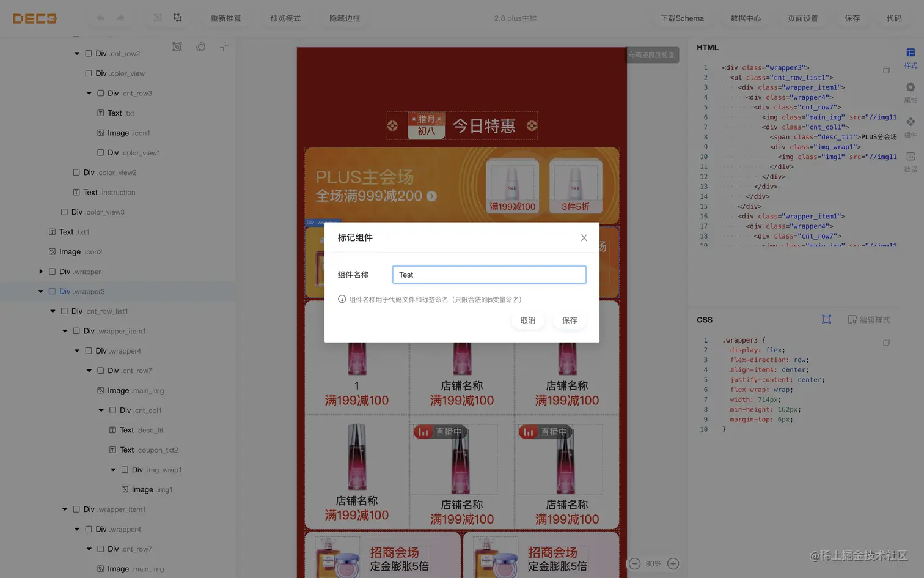Collapse the Div .wrapper3 node
924x578 pixels.
click(x=41, y=291)
